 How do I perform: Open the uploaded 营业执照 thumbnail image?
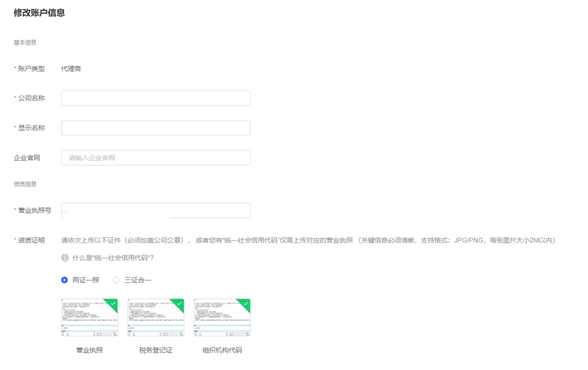pos(88,319)
